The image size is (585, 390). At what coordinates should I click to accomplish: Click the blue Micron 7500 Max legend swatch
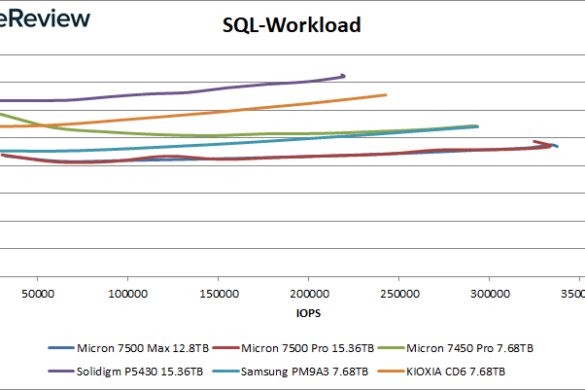coord(61,348)
